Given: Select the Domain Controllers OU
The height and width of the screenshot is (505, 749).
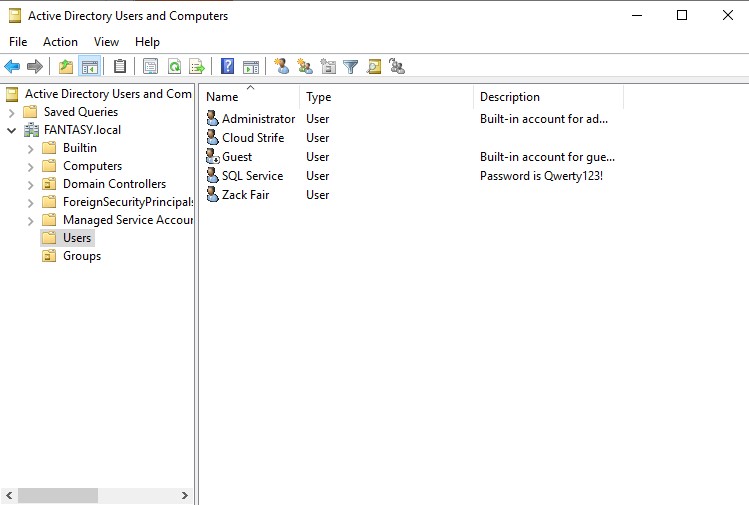Looking at the screenshot, I should [114, 184].
